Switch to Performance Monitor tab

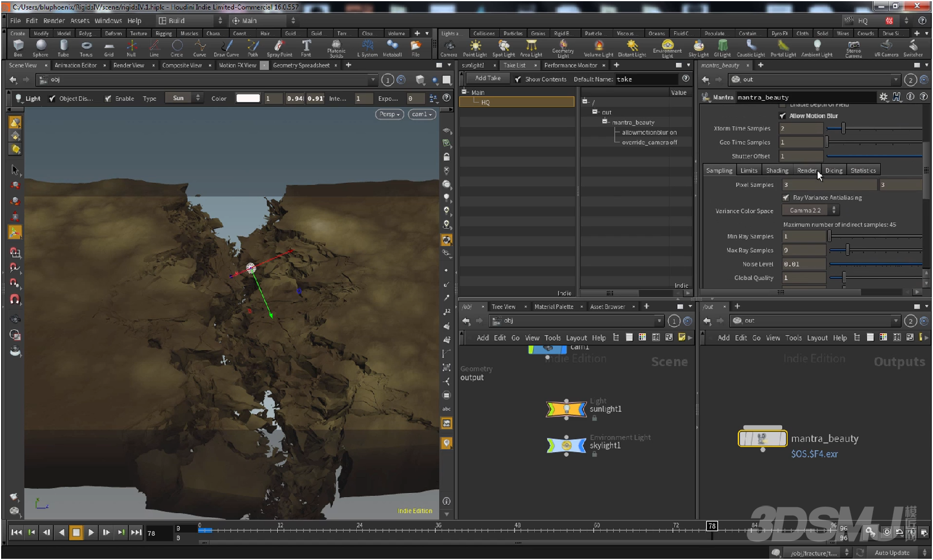coord(570,65)
